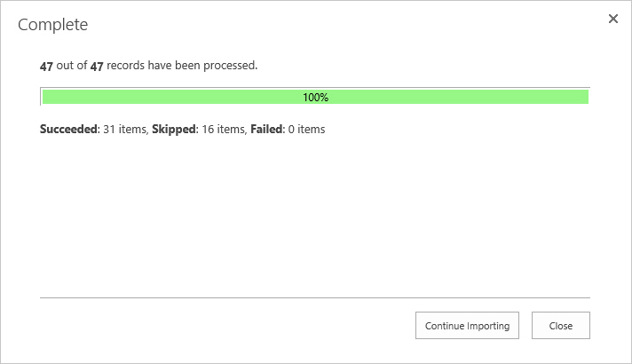Click the 100% label on progress bar
632x364 pixels.
coord(315,97)
